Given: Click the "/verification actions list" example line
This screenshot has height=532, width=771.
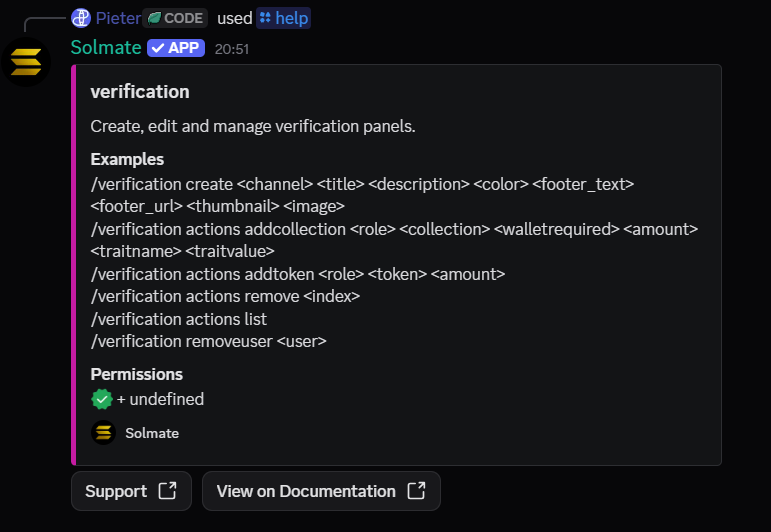Looking at the screenshot, I should point(179,319).
